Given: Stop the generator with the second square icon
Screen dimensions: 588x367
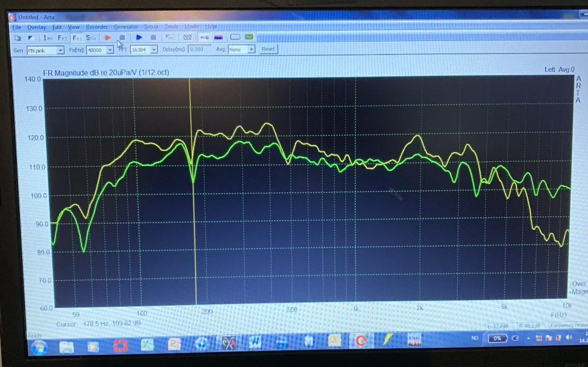Looking at the screenshot, I should [153, 37].
